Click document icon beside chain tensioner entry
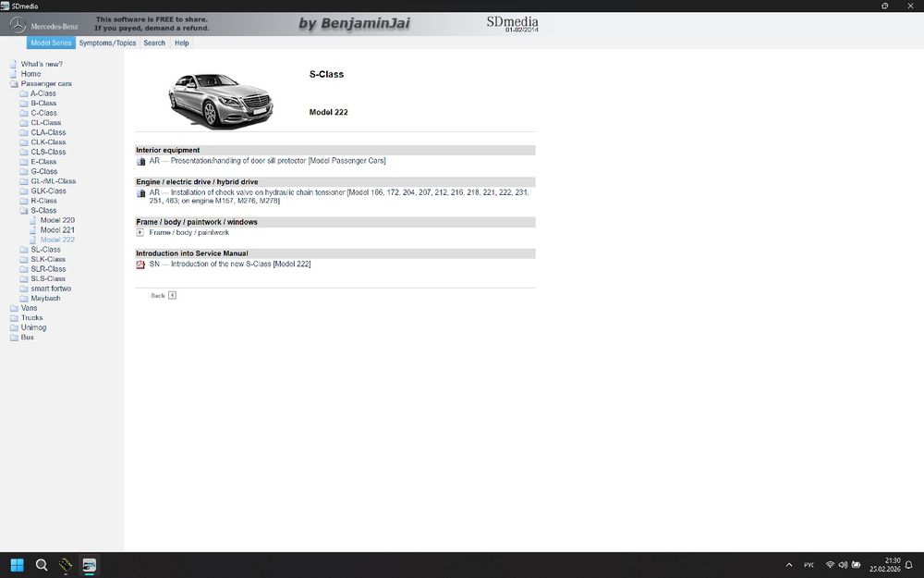Image resolution: width=924 pixels, height=578 pixels. [x=140, y=193]
